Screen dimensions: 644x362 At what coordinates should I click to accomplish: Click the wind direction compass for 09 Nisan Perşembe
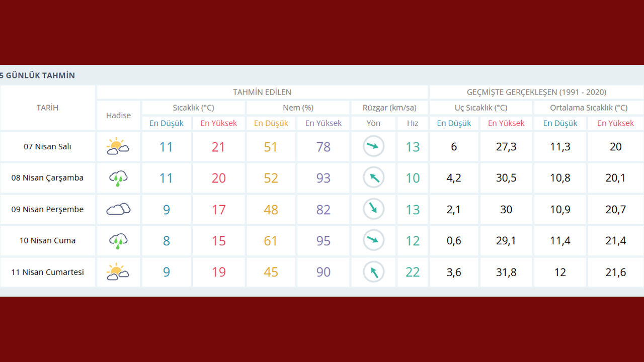[x=373, y=209]
